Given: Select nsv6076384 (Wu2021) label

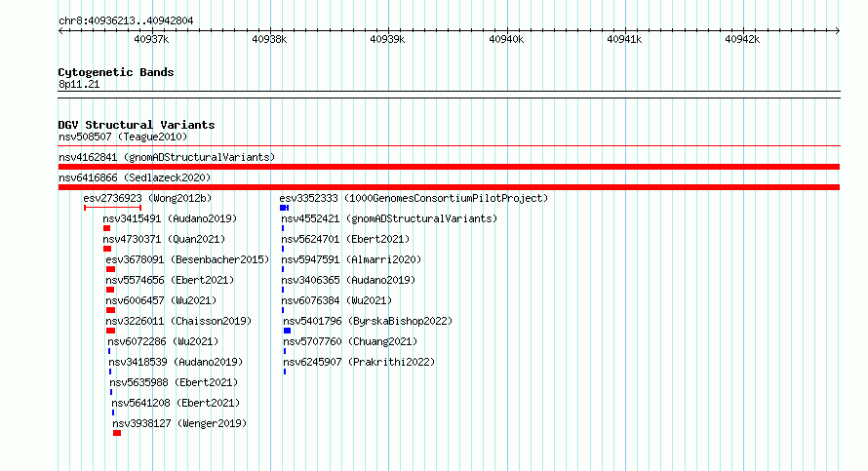Looking at the screenshot, I should [336, 300].
